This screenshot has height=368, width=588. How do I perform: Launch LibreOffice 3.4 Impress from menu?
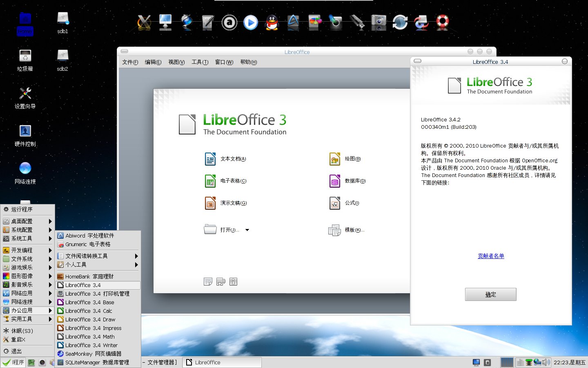pyautogui.click(x=98, y=328)
